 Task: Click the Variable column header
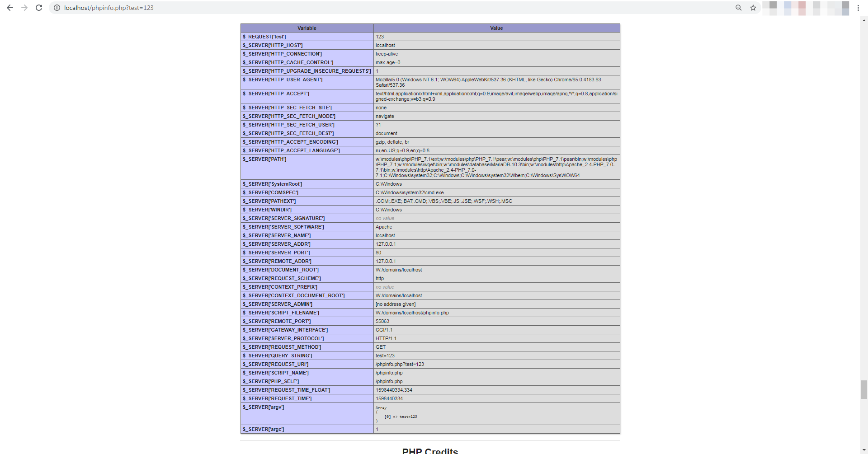tap(307, 28)
